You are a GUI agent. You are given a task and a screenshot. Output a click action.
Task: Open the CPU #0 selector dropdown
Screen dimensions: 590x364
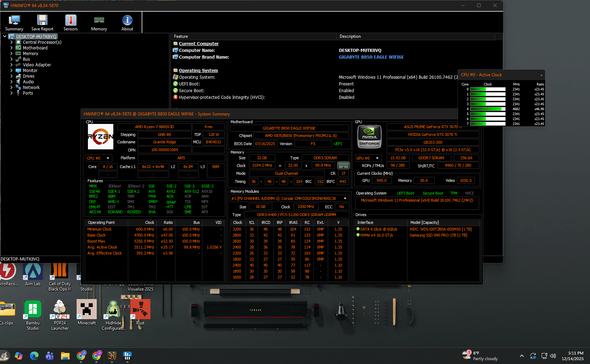99,158
